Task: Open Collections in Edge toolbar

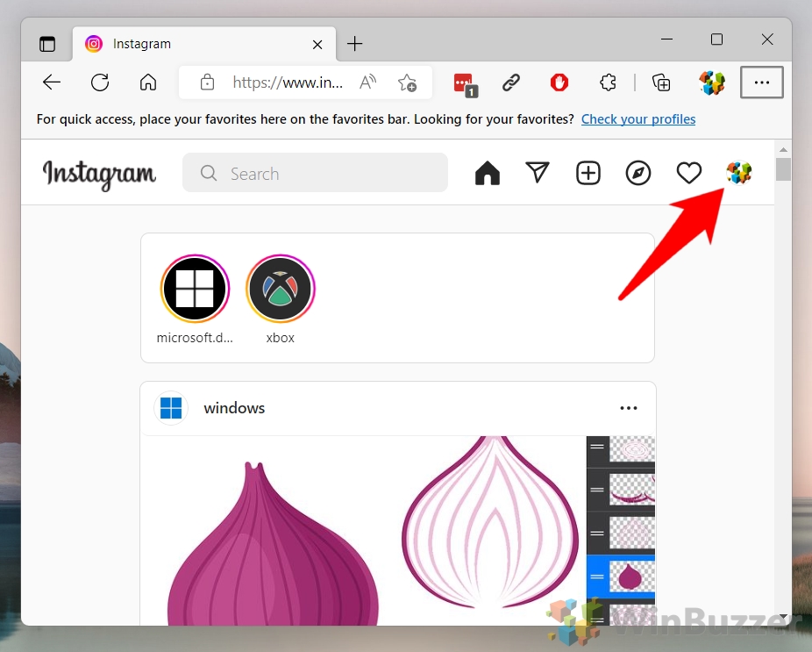Action: (x=661, y=82)
